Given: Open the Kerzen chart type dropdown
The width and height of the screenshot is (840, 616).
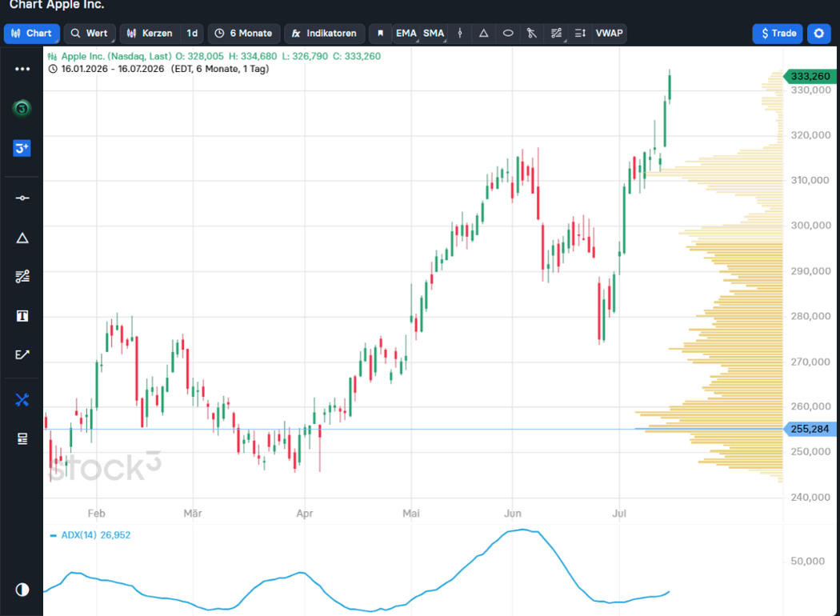Looking at the screenshot, I should tap(150, 34).
